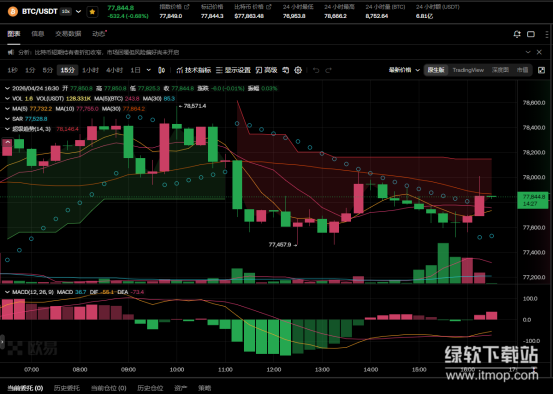This screenshot has height=395, width=553.
Task: Open the 资产 tab
Action: [181, 388]
